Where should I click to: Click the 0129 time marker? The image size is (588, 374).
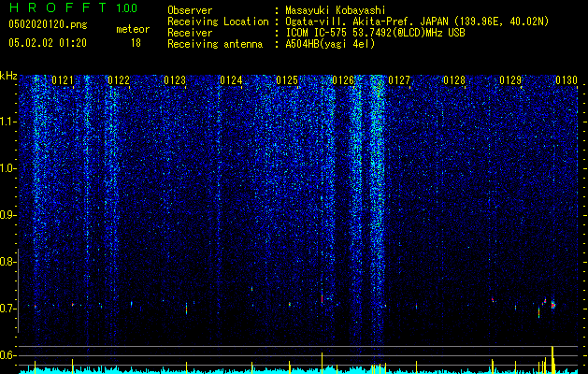click(x=510, y=80)
